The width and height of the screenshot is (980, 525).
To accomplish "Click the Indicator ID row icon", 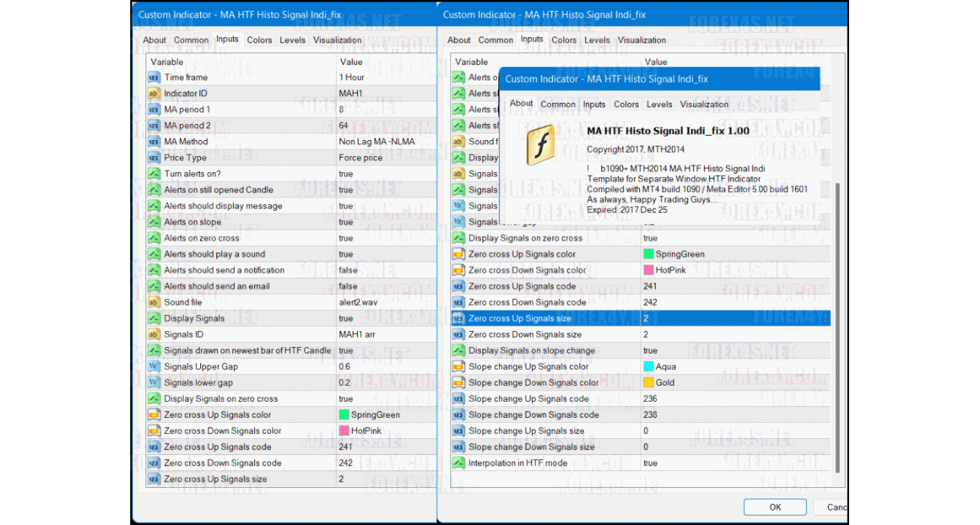I will (154, 94).
